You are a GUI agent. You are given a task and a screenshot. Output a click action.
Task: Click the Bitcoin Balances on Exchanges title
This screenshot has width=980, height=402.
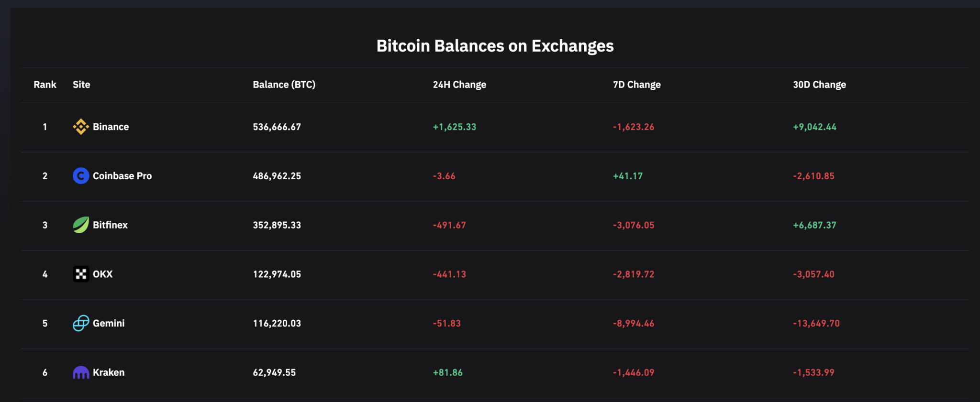pos(495,46)
